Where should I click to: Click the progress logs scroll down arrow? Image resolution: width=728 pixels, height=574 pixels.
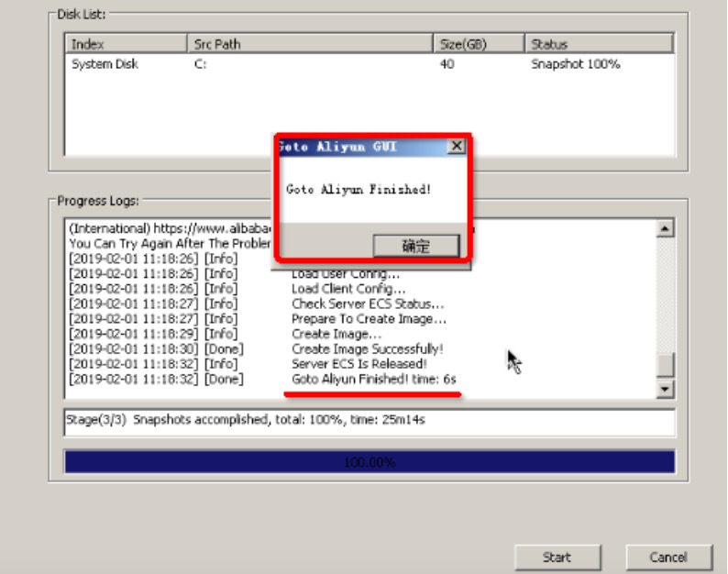click(665, 389)
